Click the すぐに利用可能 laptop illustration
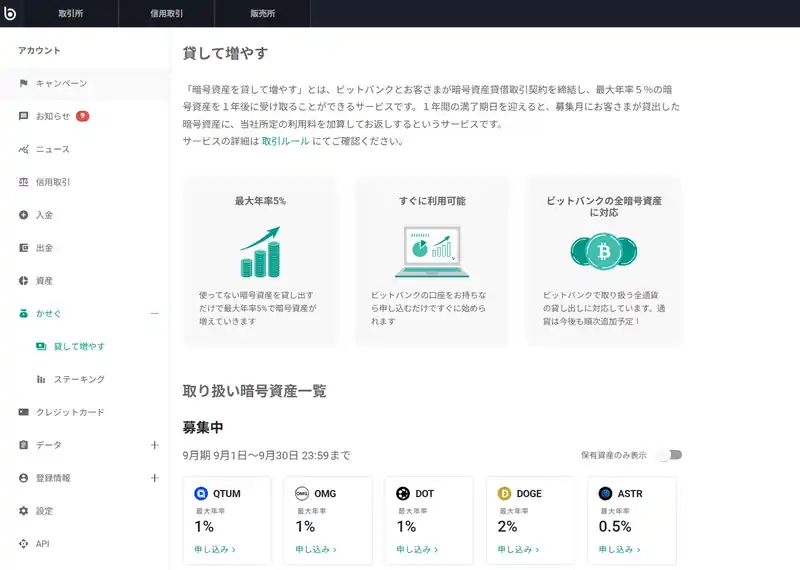This screenshot has height=570, width=800. click(x=432, y=252)
